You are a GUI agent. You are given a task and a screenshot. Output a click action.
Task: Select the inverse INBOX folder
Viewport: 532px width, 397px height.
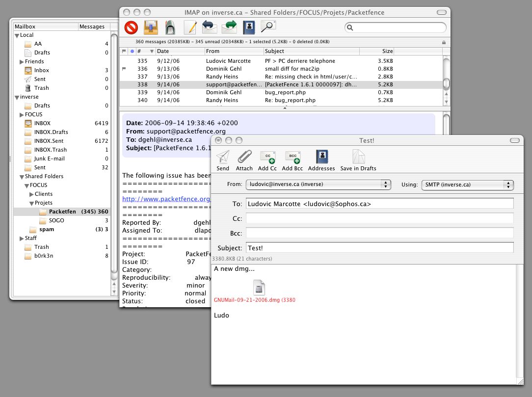[x=42, y=123]
